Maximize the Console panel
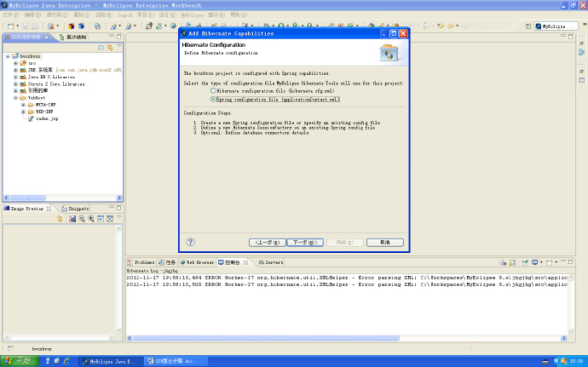 point(570,261)
